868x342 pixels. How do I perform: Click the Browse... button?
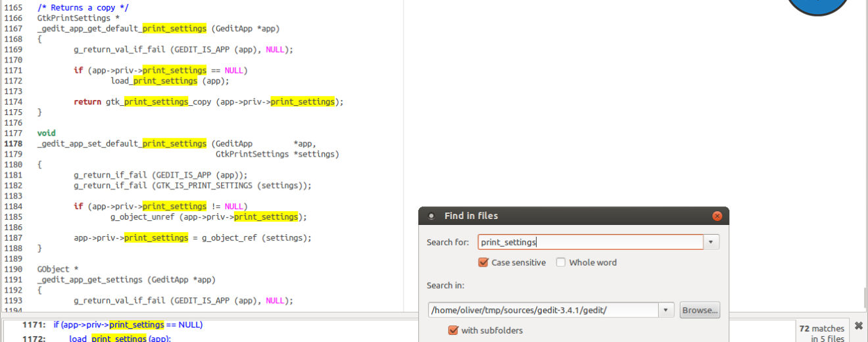point(700,310)
